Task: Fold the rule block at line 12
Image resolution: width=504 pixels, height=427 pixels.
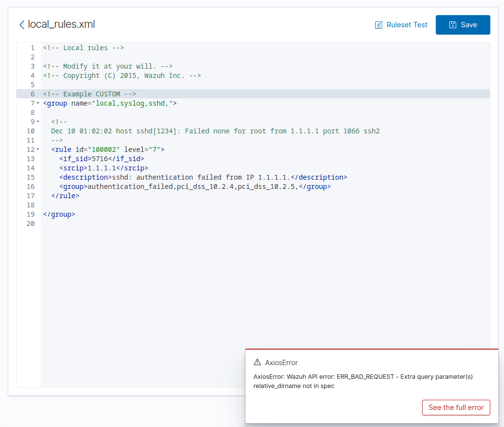Action: click(x=37, y=149)
